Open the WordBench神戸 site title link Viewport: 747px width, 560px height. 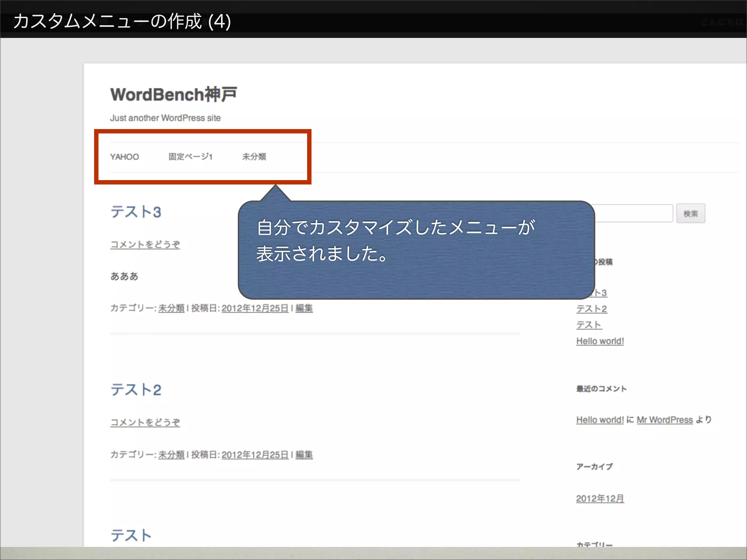coord(174,94)
